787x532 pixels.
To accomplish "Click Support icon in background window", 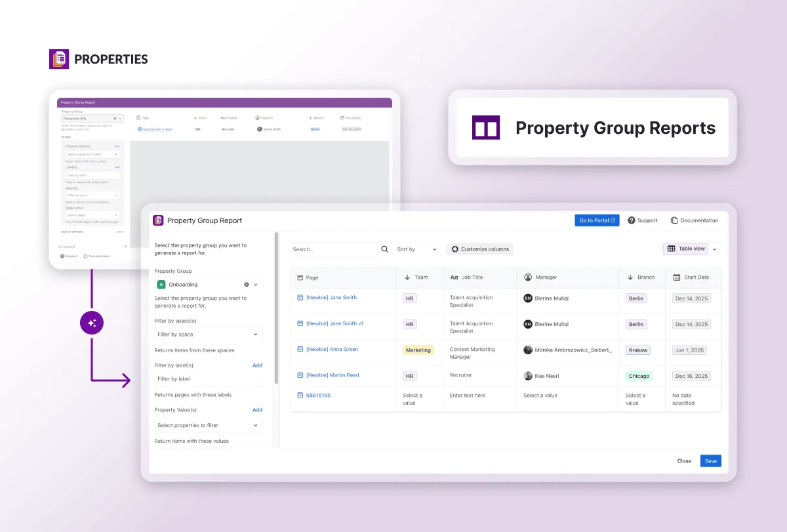I will tap(61, 256).
